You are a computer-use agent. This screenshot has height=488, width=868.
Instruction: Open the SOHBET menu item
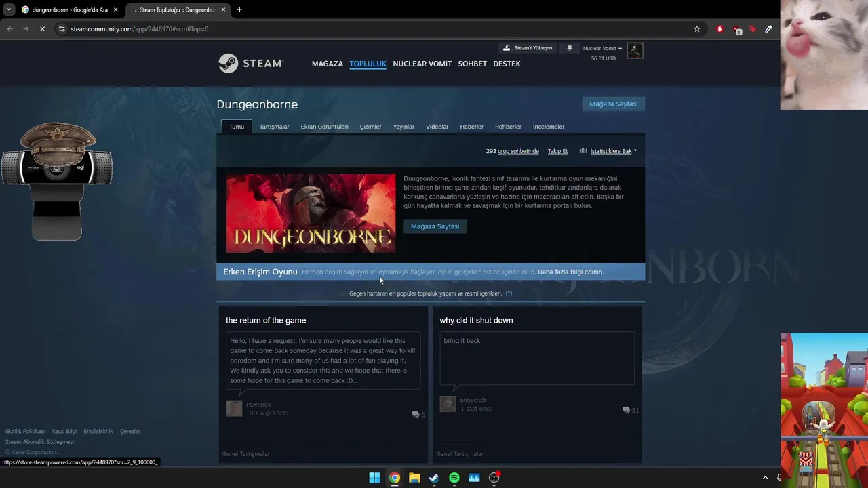pyautogui.click(x=472, y=64)
